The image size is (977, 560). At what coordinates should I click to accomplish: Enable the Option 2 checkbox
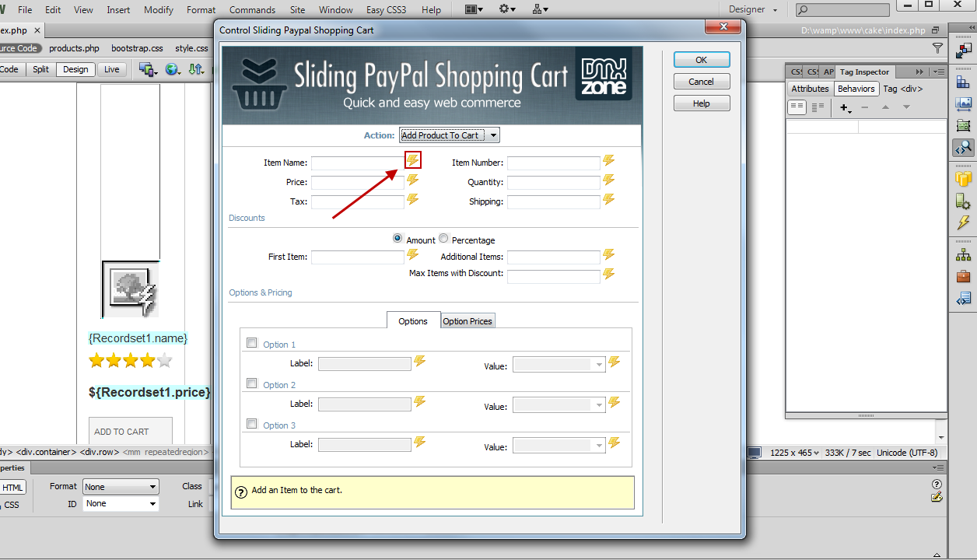251,383
